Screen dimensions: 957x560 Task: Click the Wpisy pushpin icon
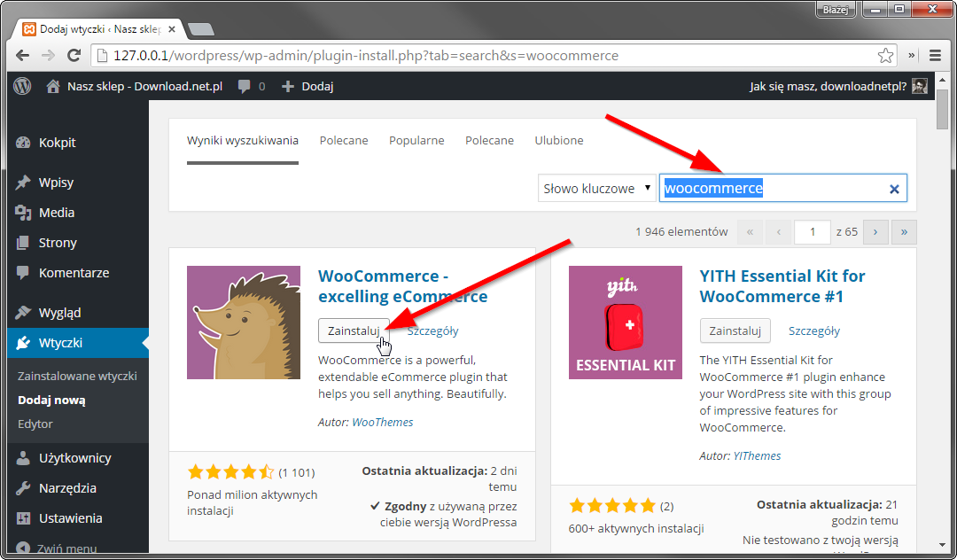tap(23, 183)
